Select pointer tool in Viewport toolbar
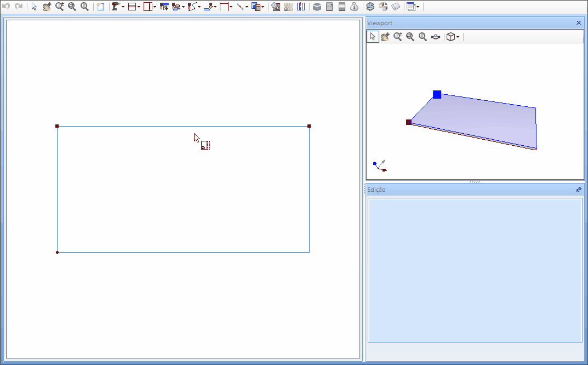This screenshot has width=588, height=365. [x=373, y=37]
